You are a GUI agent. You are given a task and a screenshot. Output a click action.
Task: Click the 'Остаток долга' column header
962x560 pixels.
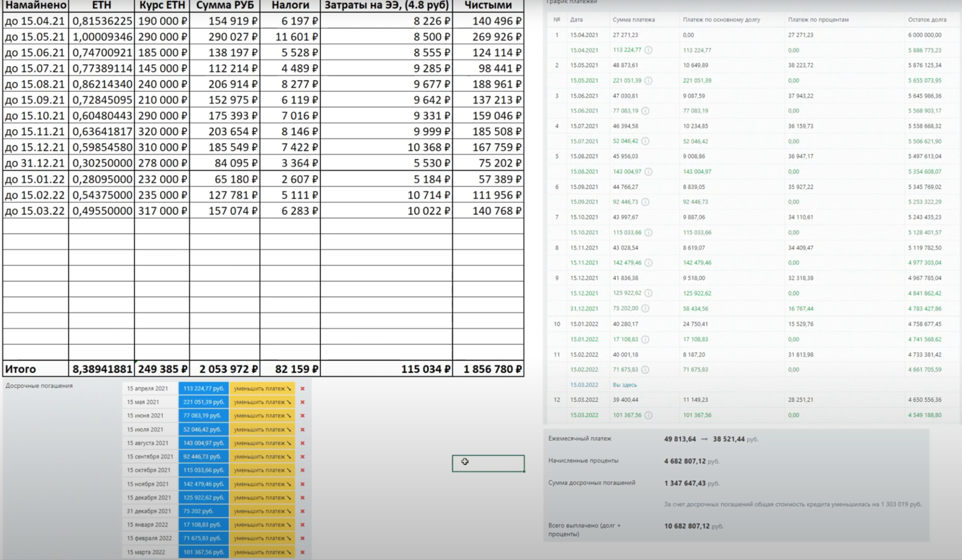(927, 20)
